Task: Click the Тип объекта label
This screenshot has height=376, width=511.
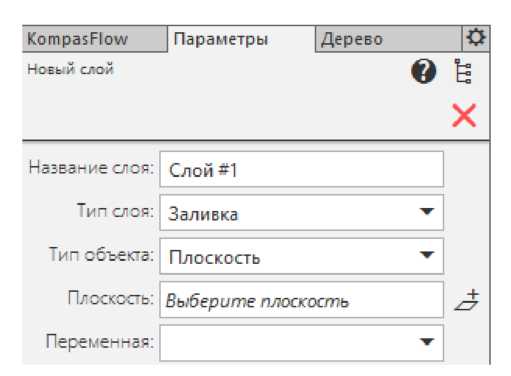Action: (x=101, y=255)
